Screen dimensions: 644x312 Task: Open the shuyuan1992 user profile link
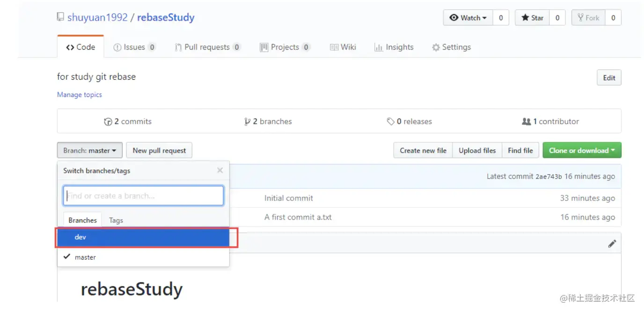click(97, 17)
